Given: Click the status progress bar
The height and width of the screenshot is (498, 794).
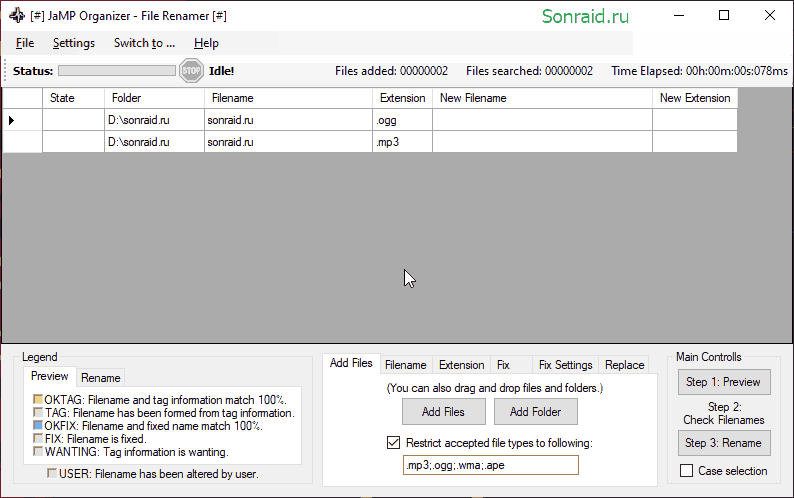Looking at the screenshot, I should pyautogui.click(x=117, y=70).
